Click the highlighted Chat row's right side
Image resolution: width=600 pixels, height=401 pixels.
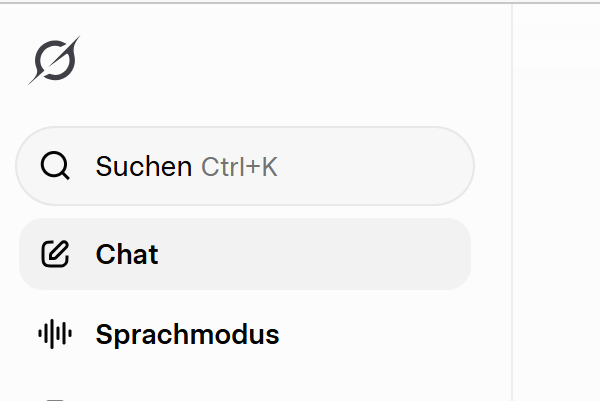[x=420, y=254]
